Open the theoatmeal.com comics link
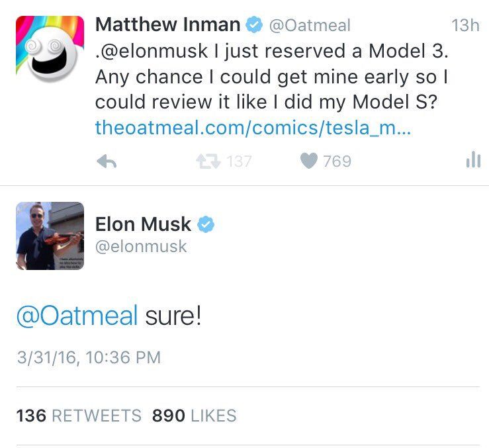The width and height of the screenshot is (489, 448). point(253,127)
